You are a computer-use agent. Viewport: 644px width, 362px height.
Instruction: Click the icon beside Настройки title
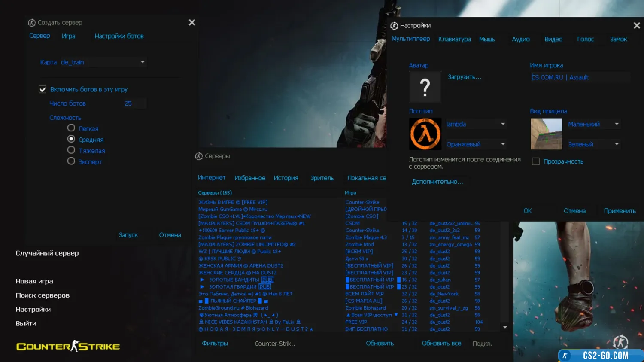tap(394, 26)
